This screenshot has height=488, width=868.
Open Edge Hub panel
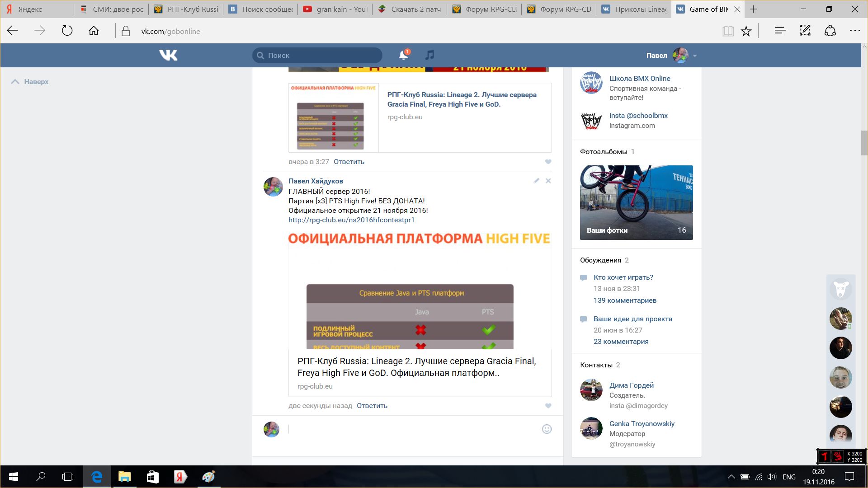click(x=780, y=31)
